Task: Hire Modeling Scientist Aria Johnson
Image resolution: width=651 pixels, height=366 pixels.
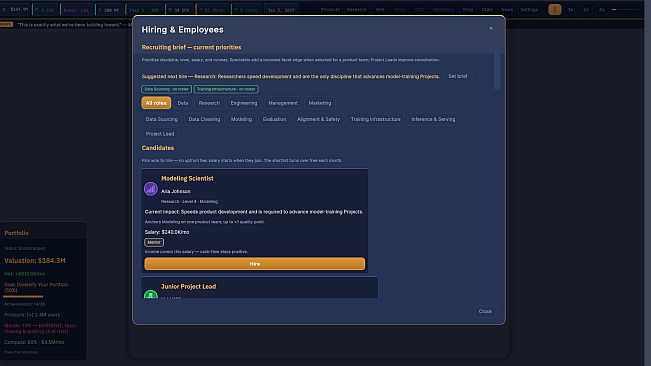Action: (x=255, y=264)
